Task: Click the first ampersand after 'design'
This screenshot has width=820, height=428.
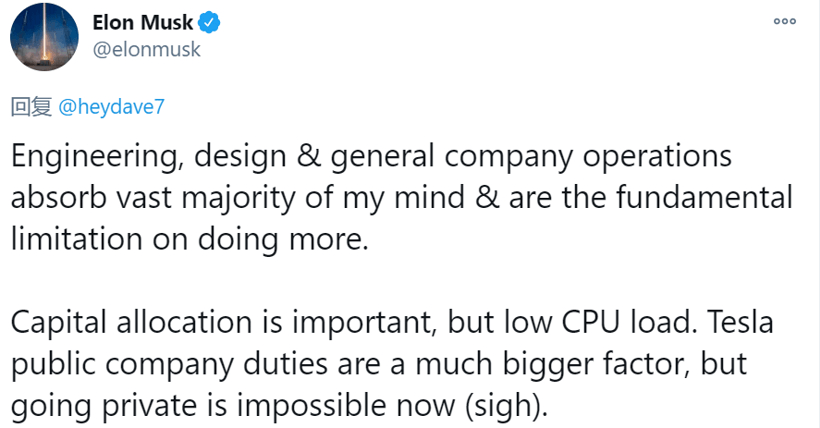Action: coord(309,156)
